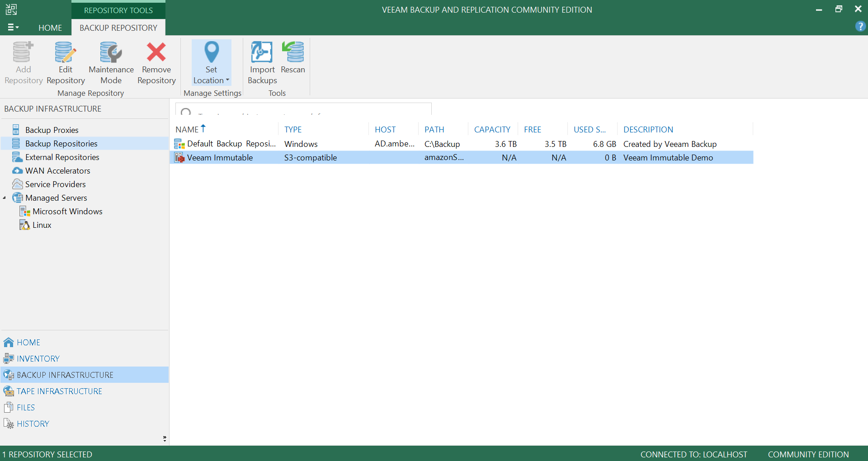The height and width of the screenshot is (461, 868).
Task: Click the 'Veeam Immutable Demo' description
Action: point(668,158)
